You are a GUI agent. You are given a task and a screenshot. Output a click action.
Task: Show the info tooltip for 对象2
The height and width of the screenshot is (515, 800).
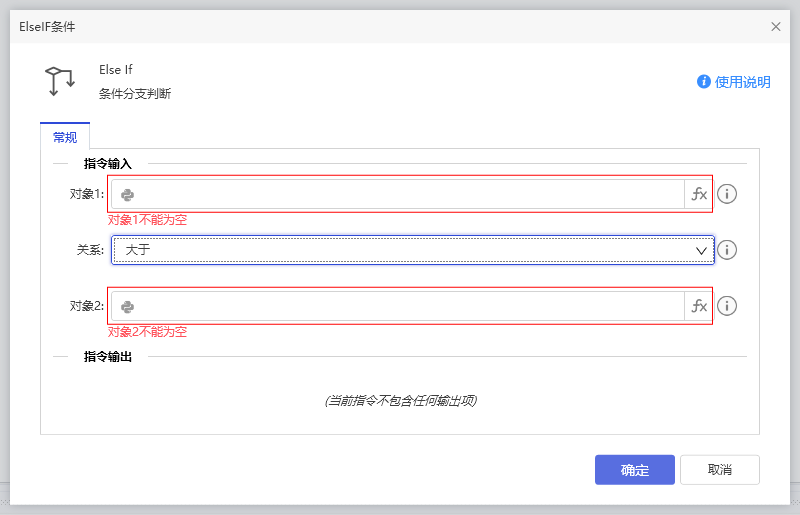(727, 306)
